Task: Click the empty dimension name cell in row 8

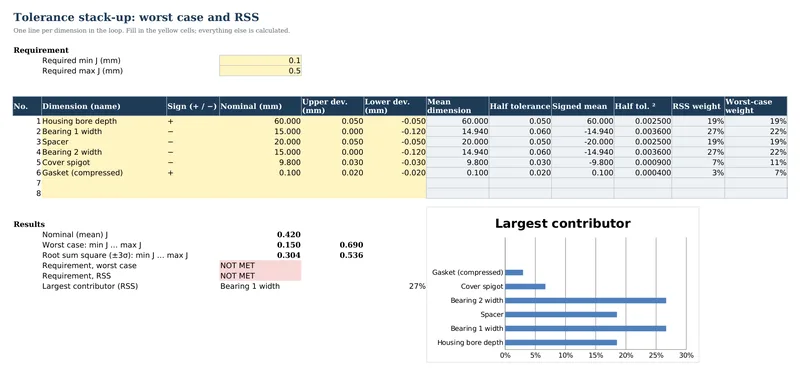Action: point(104,193)
